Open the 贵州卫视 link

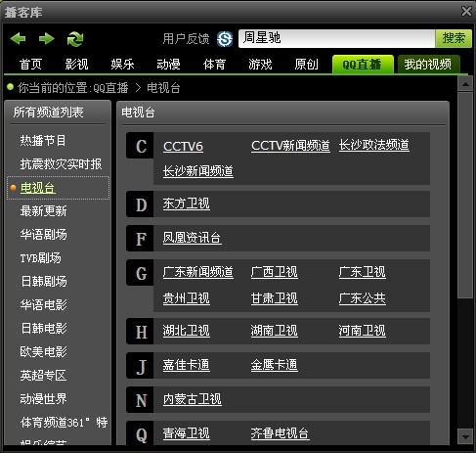(x=187, y=298)
